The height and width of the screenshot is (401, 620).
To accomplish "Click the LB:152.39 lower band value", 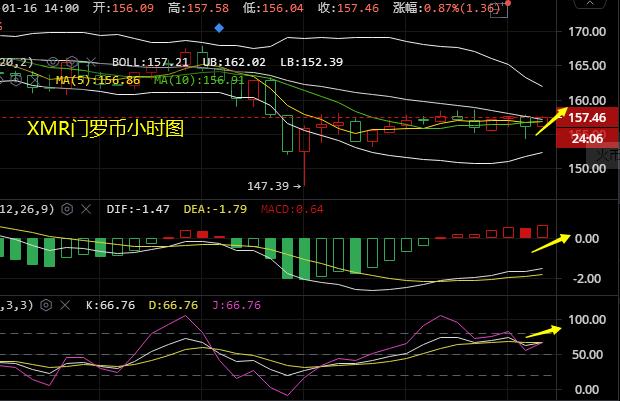I will tap(312, 62).
